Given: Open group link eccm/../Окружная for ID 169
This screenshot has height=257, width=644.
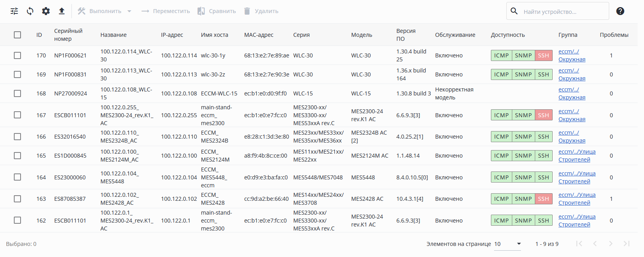Looking at the screenshot, I should point(572,74).
